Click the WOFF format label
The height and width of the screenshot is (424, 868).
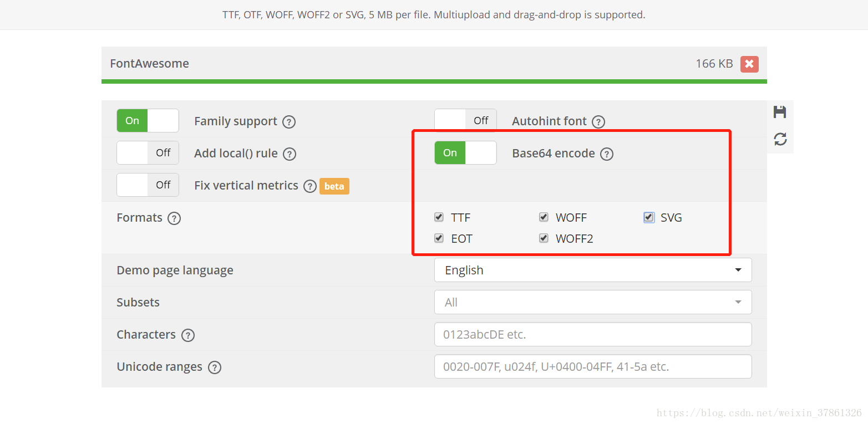pos(571,218)
